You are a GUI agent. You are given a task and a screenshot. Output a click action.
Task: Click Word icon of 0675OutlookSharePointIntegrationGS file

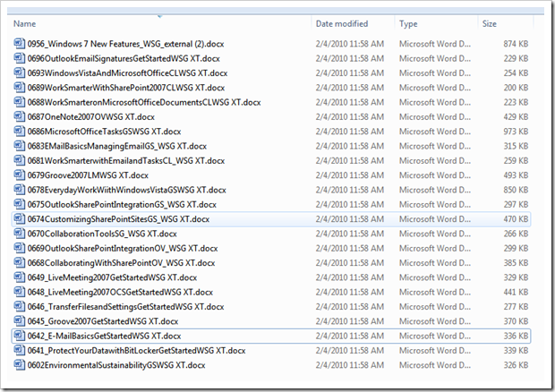[x=19, y=204]
